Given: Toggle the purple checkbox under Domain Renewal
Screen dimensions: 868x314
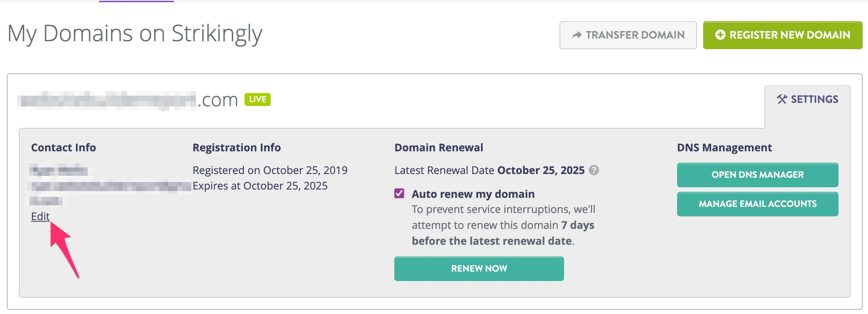Looking at the screenshot, I should (x=400, y=194).
